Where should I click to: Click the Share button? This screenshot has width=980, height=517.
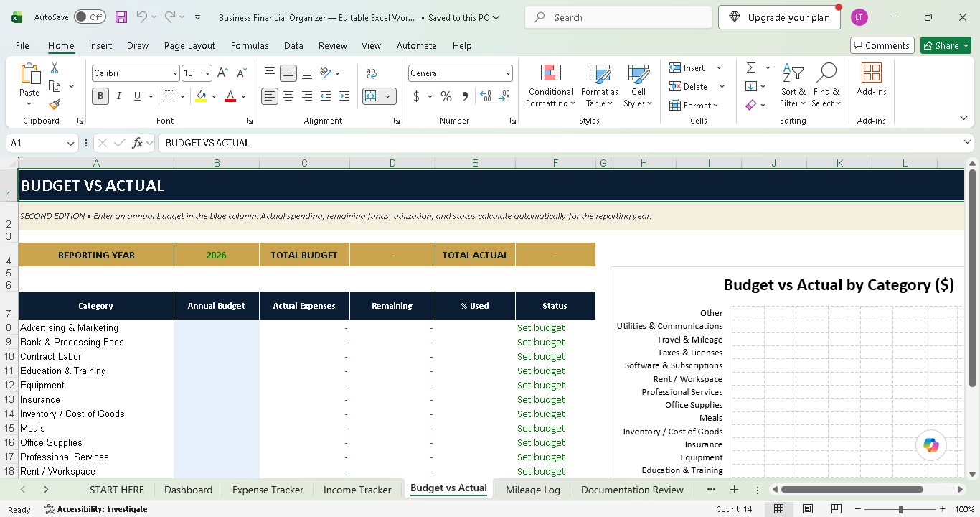coord(946,45)
